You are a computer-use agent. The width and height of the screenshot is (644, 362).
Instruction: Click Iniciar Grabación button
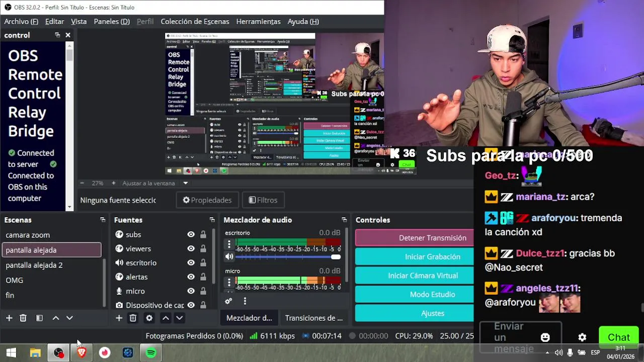click(x=415, y=256)
